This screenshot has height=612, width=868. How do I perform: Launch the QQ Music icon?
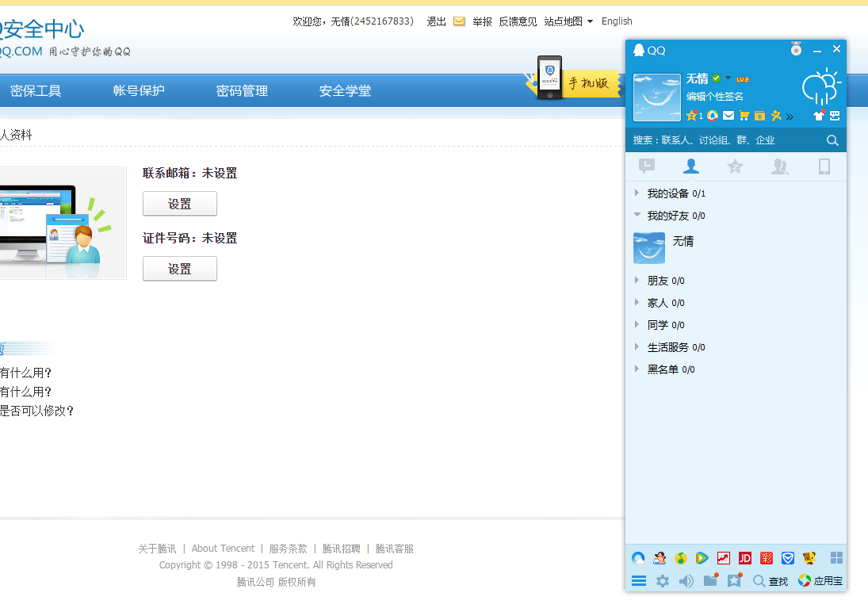(x=681, y=558)
